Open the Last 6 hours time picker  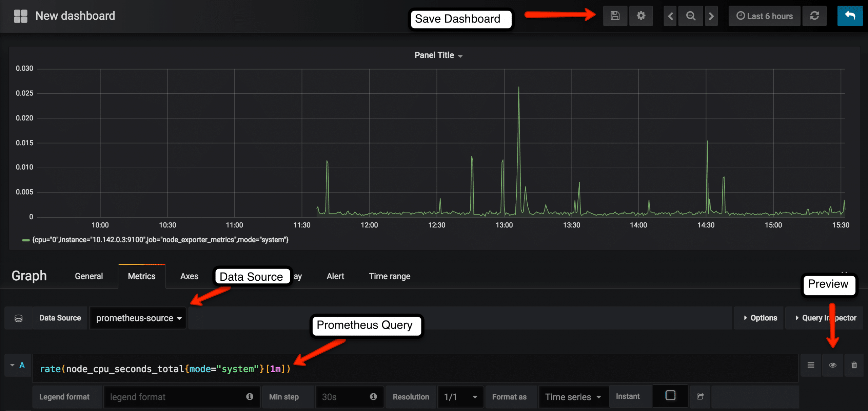(764, 16)
